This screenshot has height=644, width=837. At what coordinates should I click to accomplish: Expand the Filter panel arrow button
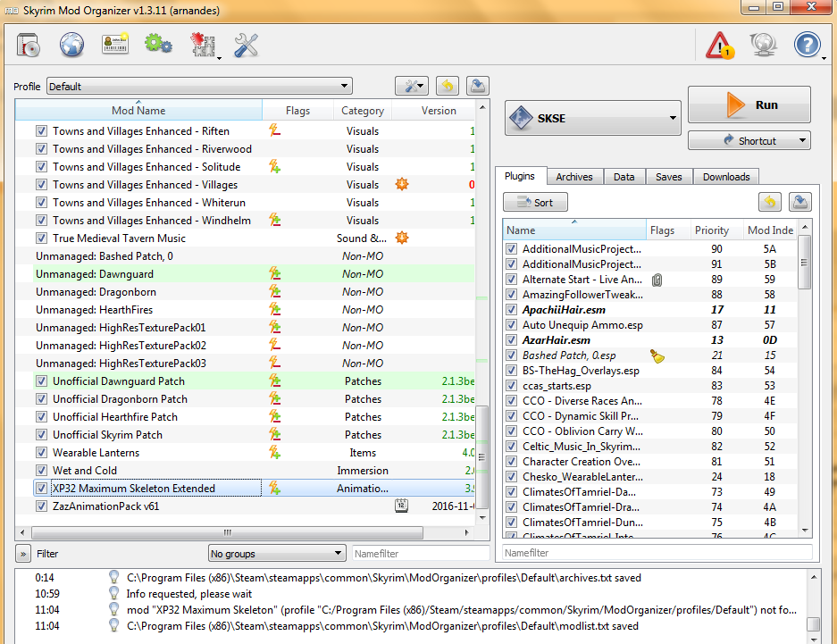[x=23, y=553]
